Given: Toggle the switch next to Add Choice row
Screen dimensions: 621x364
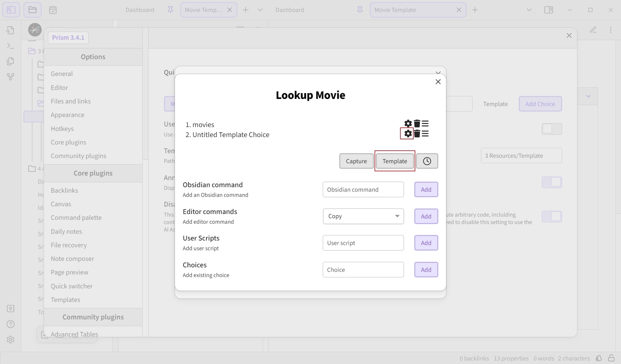Looking at the screenshot, I should point(552,129).
